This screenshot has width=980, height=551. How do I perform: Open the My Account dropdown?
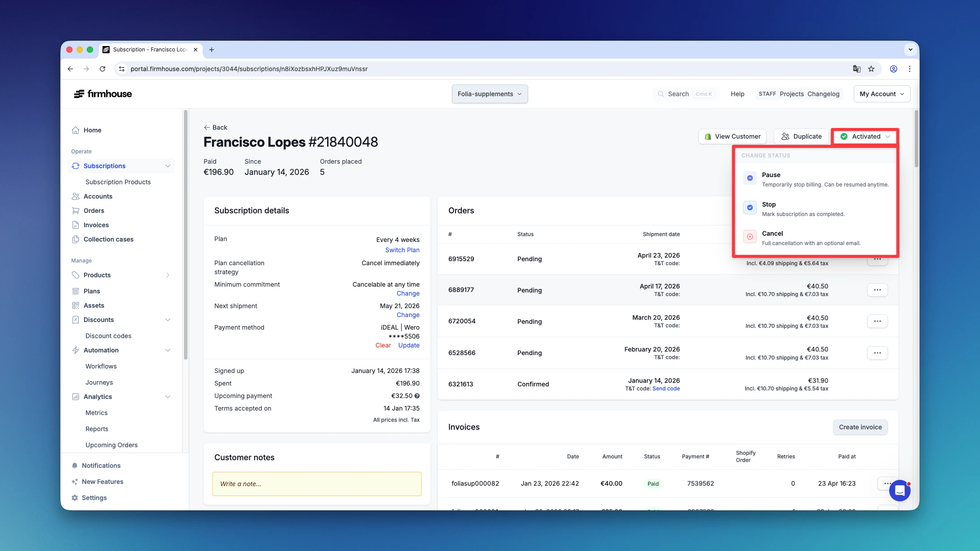coord(882,94)
